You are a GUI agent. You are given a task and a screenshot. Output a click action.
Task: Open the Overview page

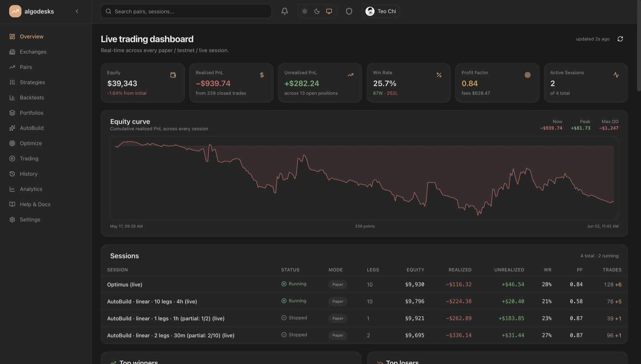pyautogui.click(x=46, y=36)
